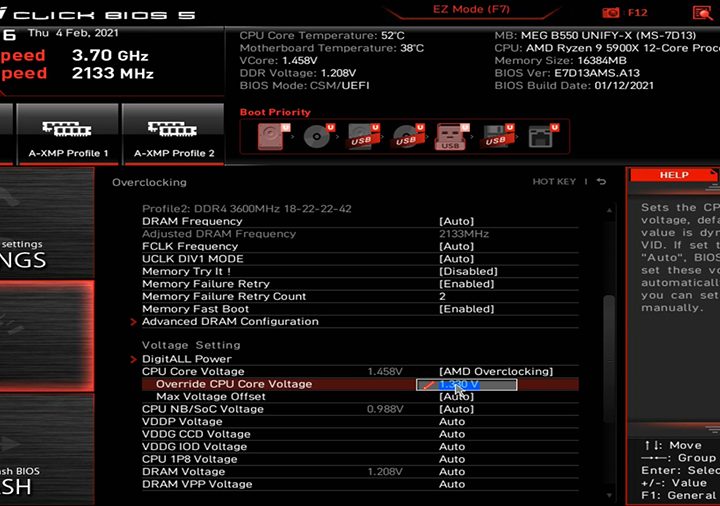Click the screenshot camera icon labeled F12
This screenshot has height=506, width=720.
pos(610,13)
